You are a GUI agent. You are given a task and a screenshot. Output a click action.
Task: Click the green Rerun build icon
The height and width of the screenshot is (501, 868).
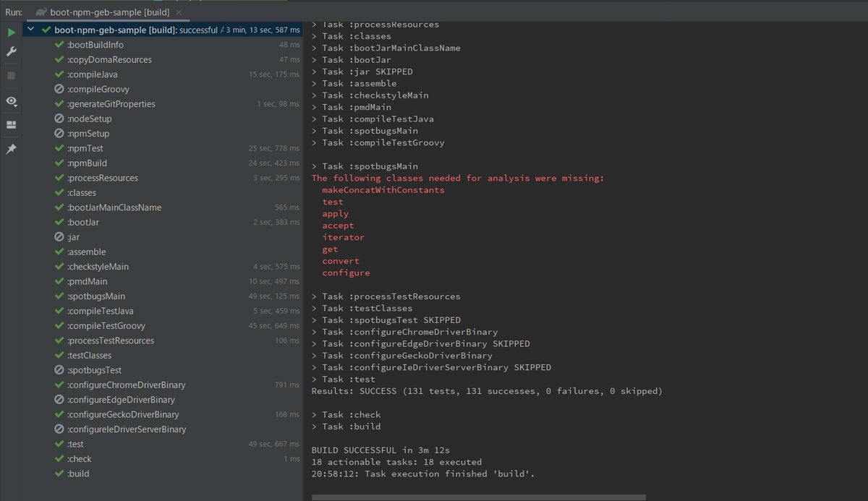(11, 33)
